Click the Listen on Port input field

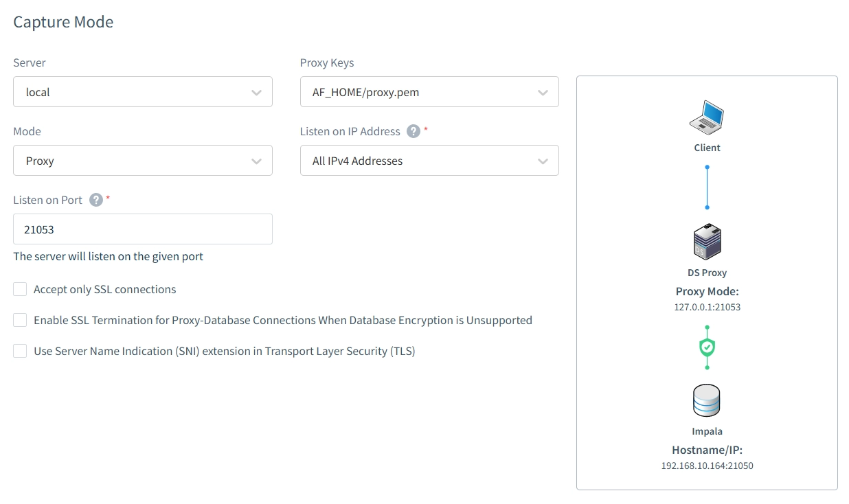[143, 229]
